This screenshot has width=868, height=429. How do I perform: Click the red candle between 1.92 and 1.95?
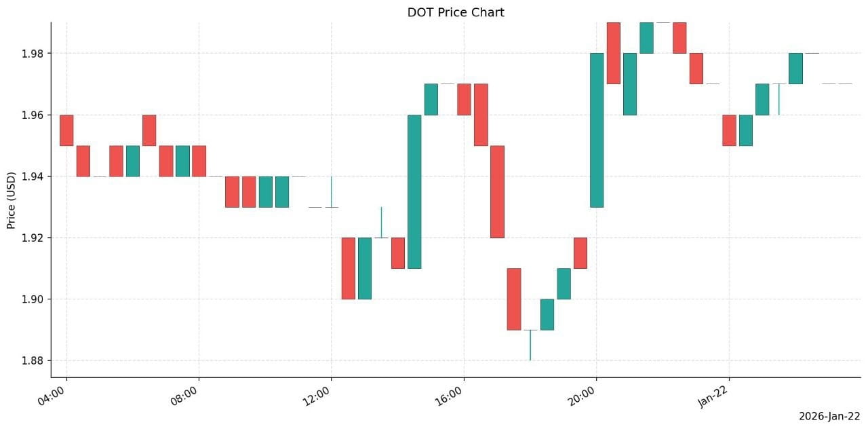pyautogui.click(x=497, y=191)
